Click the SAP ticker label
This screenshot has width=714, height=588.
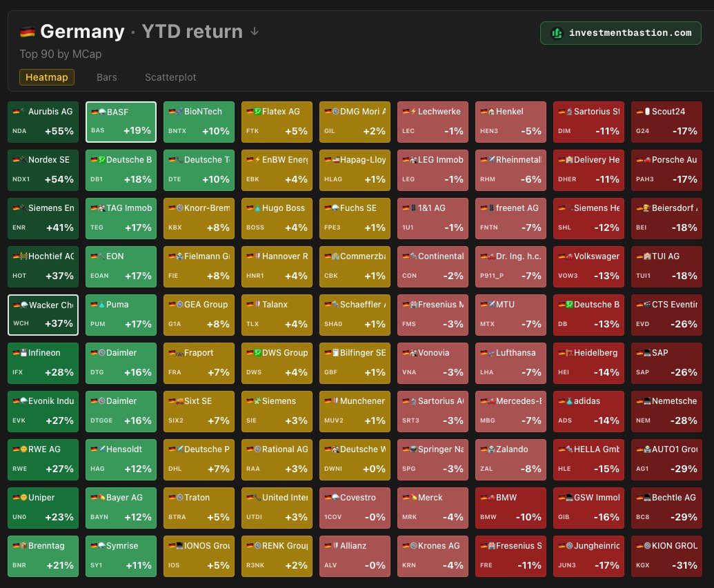click(642, 372)
